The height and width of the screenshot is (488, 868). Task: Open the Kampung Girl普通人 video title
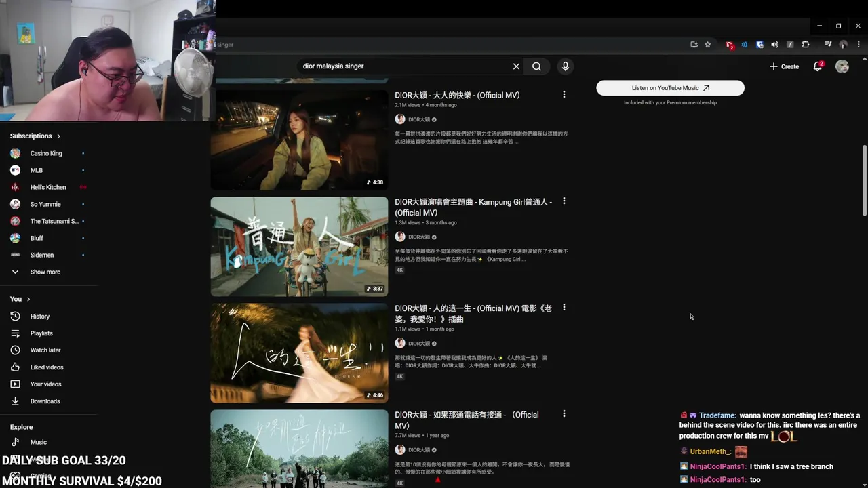(x=473, y=207)
